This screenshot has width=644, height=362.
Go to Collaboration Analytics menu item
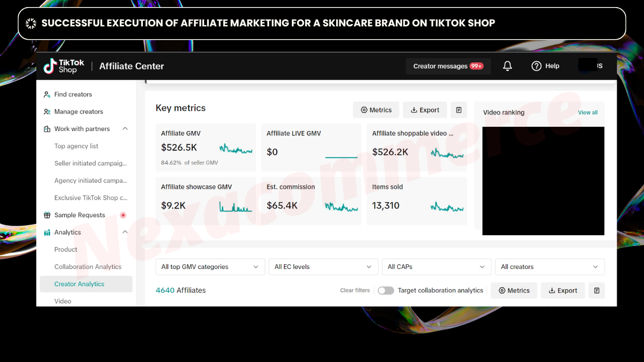click(x=88, y=267)
